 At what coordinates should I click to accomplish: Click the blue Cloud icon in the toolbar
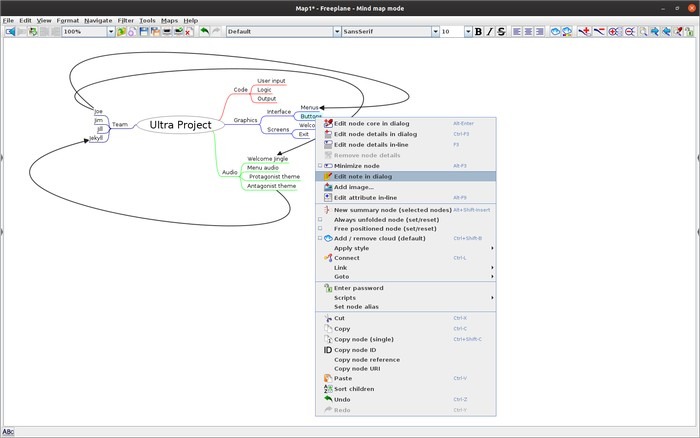point(555,31)
